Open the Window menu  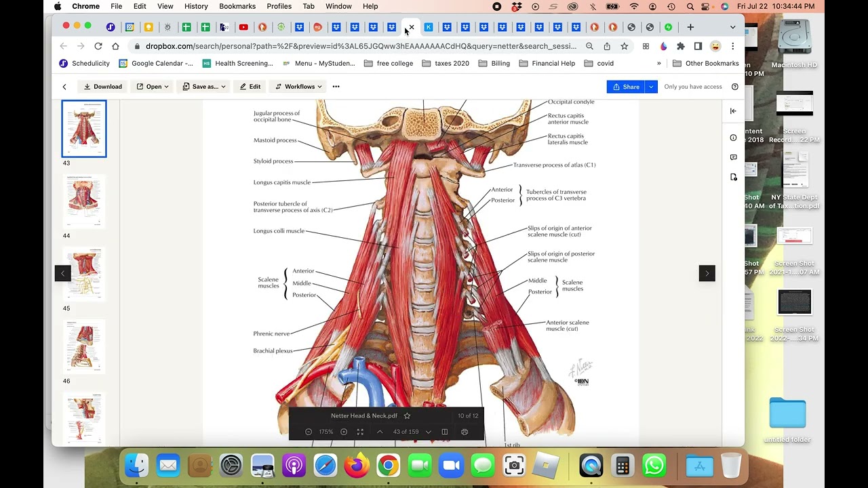click(x=338, y=6)
